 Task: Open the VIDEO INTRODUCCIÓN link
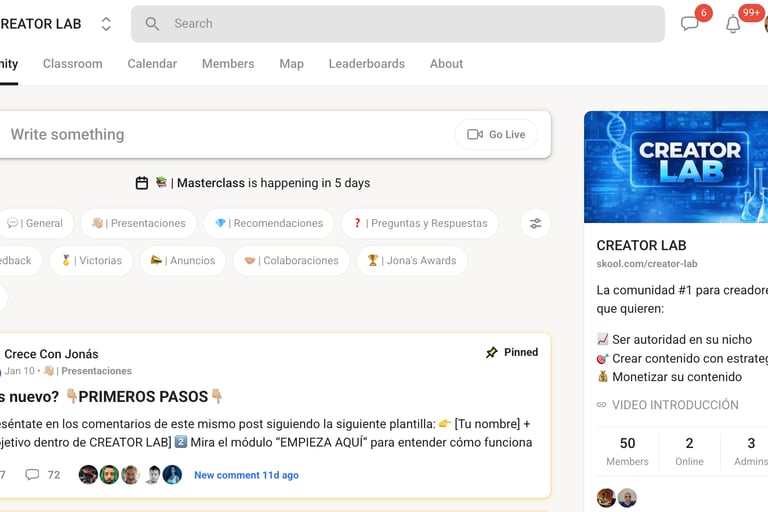coord(675,405)
